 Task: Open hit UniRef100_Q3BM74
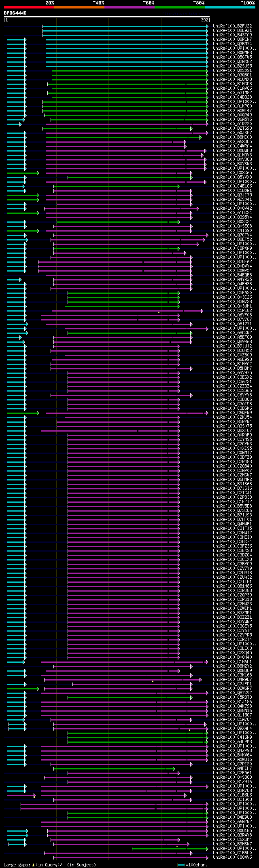[232, 44]
